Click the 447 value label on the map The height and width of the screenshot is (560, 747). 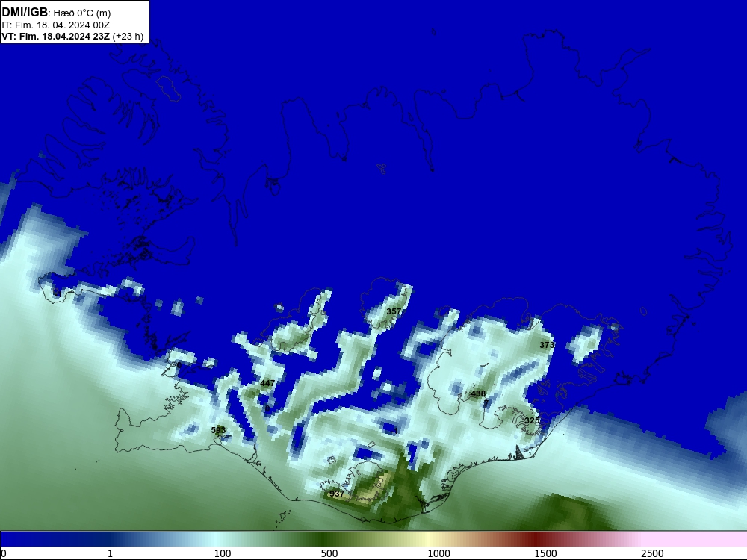pos(267,383)
